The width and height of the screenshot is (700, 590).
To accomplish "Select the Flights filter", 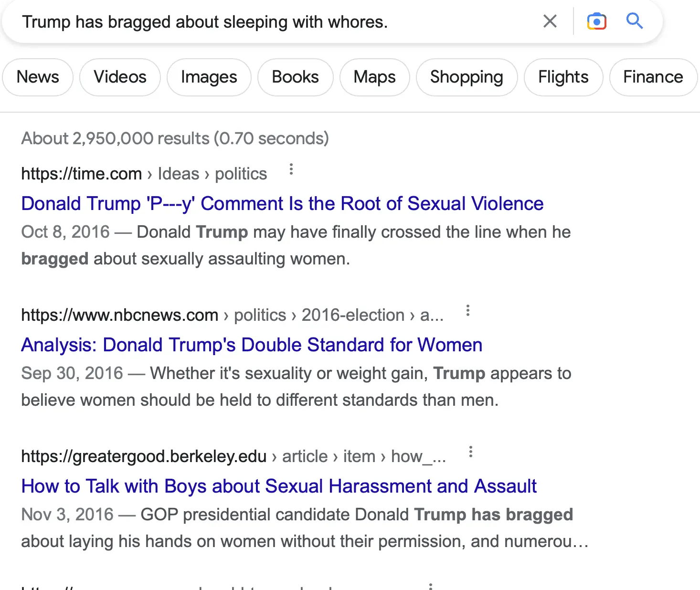I will point(563,77).
